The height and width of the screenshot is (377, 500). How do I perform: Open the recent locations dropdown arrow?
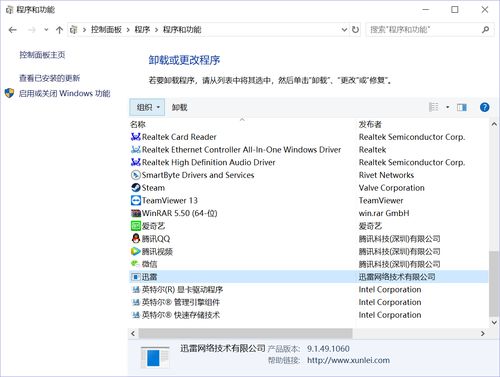click(46, 30)
